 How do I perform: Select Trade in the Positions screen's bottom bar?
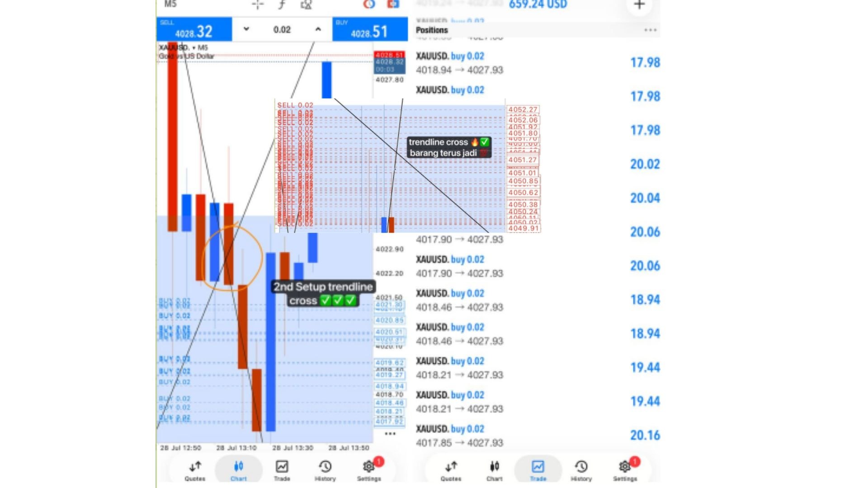pos(538,471)
